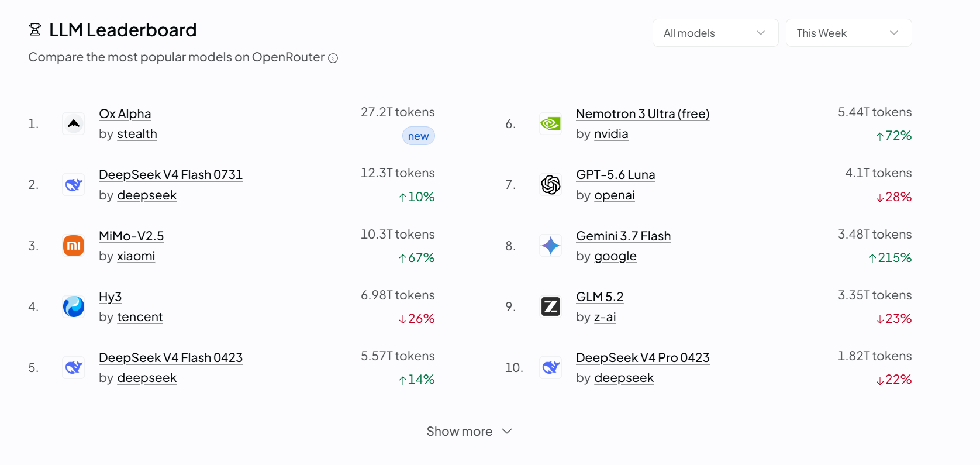Viewport: 980px width, 465px height.
Task: Click the Nvidia Nemotron logo icon
Action: point(551,124)
